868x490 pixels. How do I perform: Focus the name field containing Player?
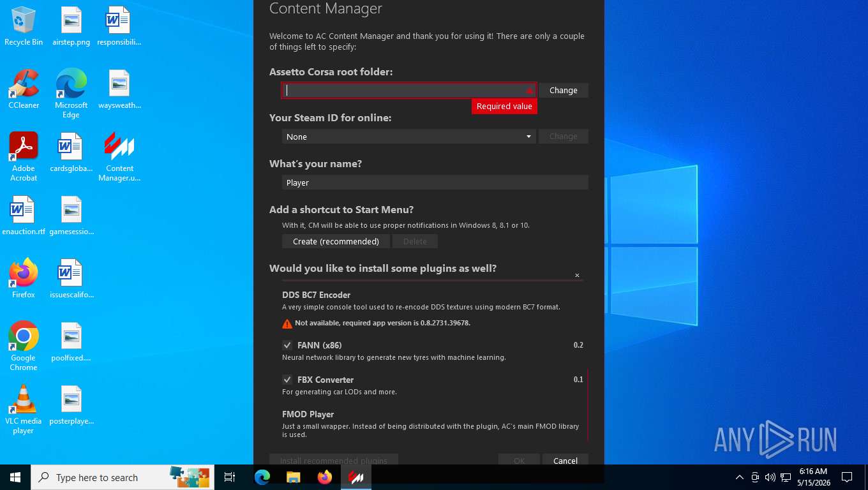point(435,182)
